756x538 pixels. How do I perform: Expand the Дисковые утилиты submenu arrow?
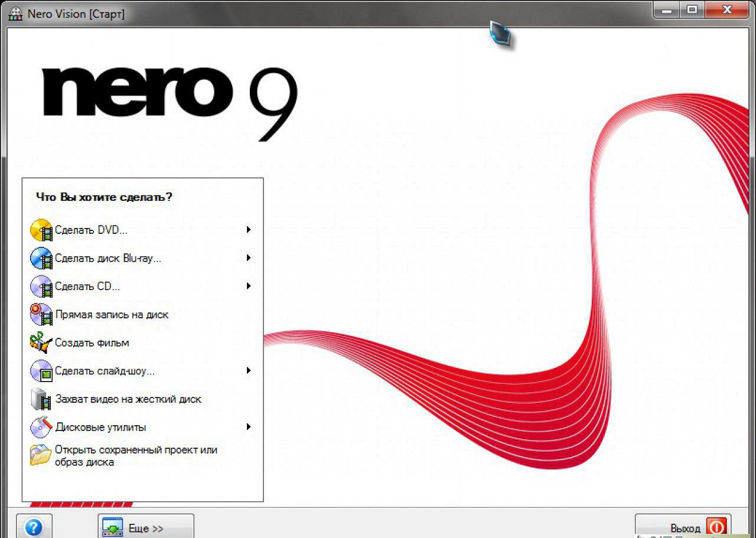(249, 427)
